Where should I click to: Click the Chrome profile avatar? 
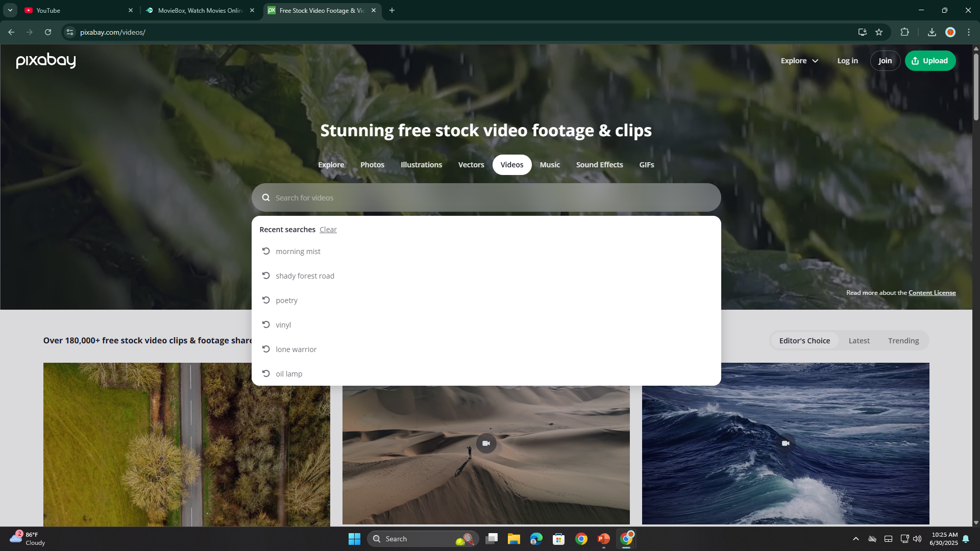click(950, 32)
